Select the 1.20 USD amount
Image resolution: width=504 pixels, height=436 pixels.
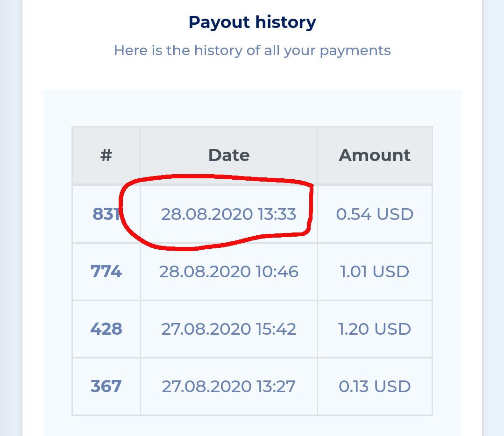(375, 329)
